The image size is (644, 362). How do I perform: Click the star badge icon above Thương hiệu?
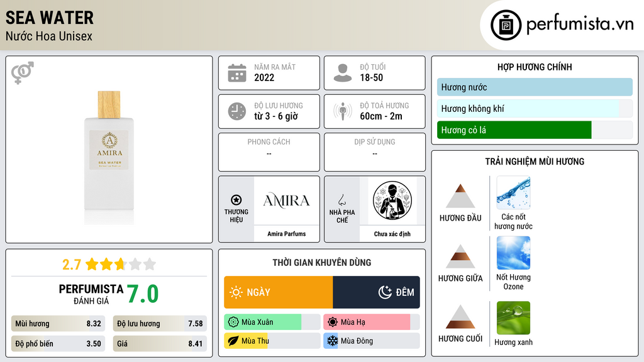pyautogui.click(x=236, y=200)
